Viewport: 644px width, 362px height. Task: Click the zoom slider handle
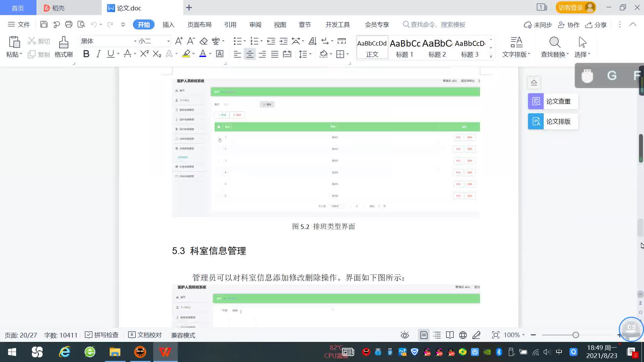click(576, 335)
